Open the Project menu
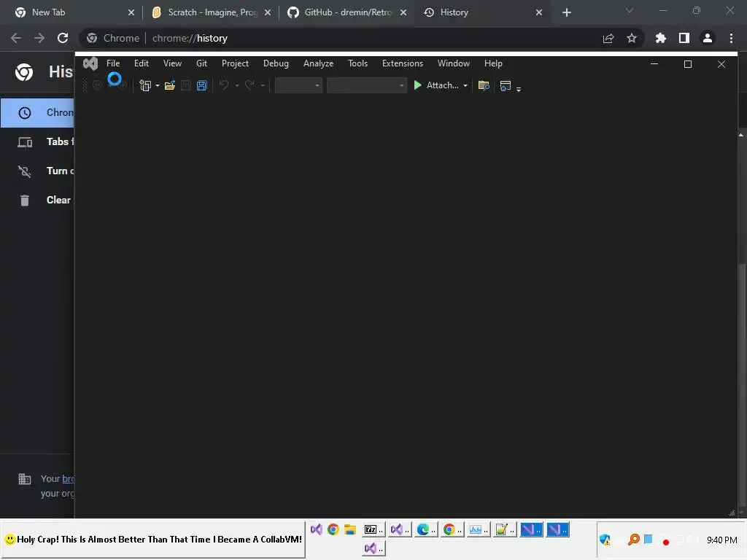Viewport: 747px width, 560px height. (235, 63)
